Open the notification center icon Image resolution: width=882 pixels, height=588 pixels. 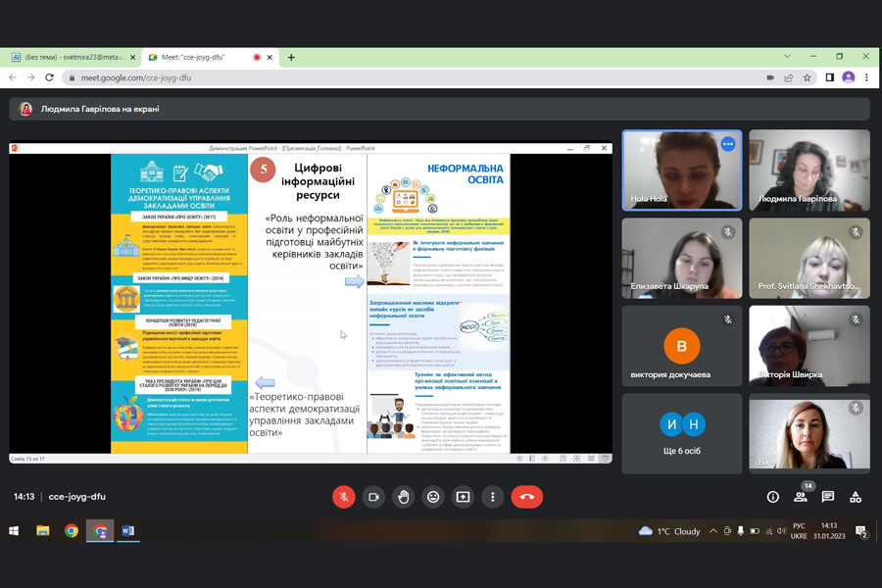861,530
